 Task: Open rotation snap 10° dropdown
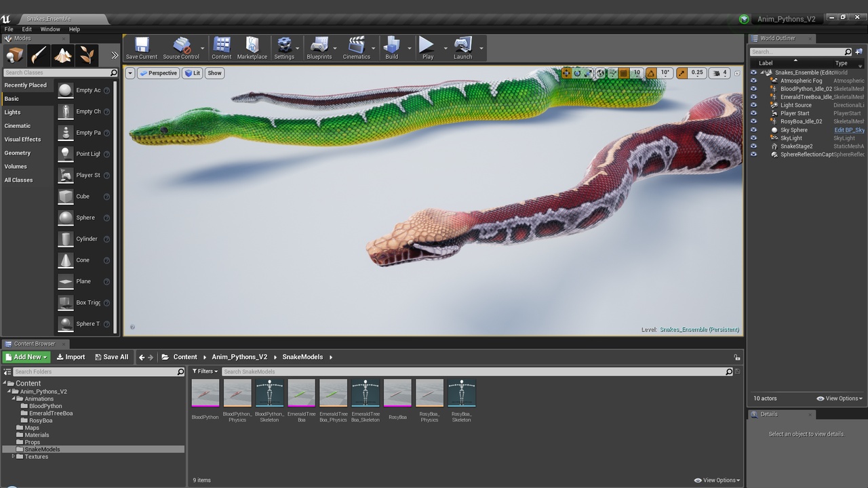(665, 73)
